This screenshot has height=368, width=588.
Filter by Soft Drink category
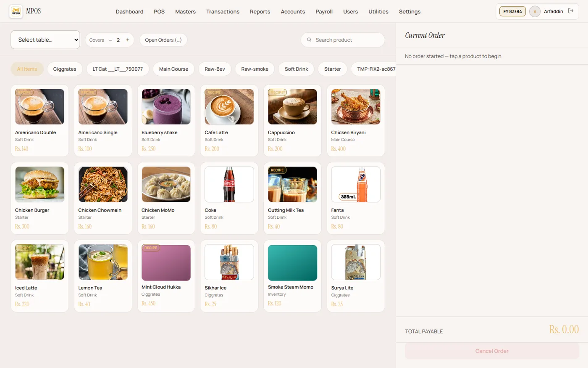coord(297,69)
